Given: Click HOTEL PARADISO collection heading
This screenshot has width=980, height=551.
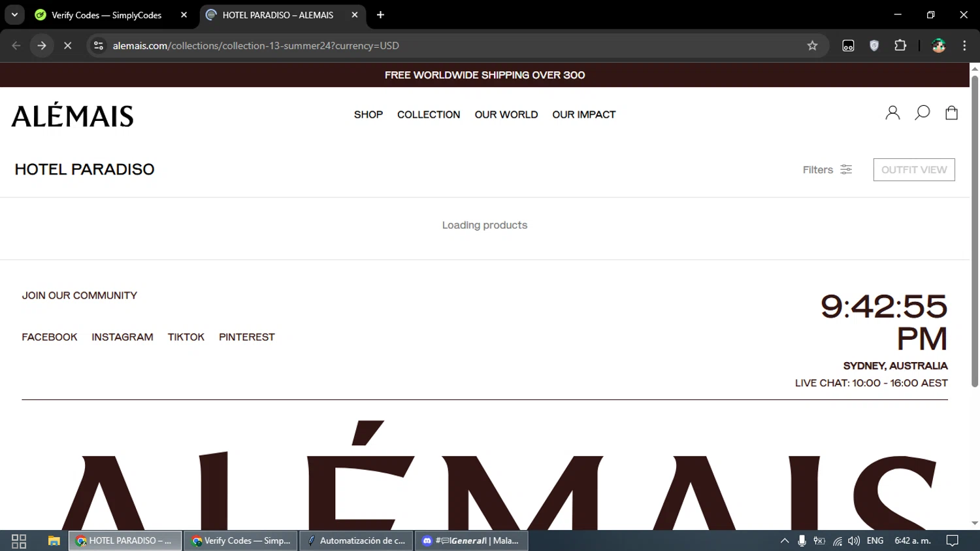Looking at the screenshot, I should (84, 169).
